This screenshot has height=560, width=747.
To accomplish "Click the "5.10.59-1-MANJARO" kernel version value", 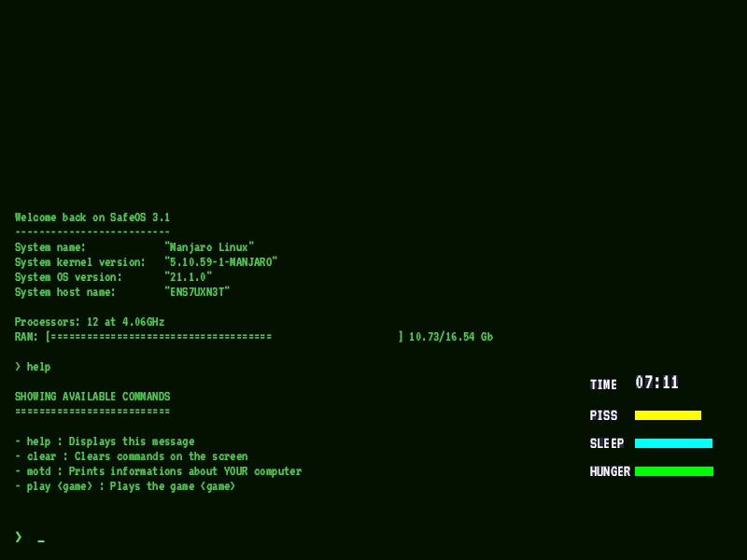I will click(221, 262).
